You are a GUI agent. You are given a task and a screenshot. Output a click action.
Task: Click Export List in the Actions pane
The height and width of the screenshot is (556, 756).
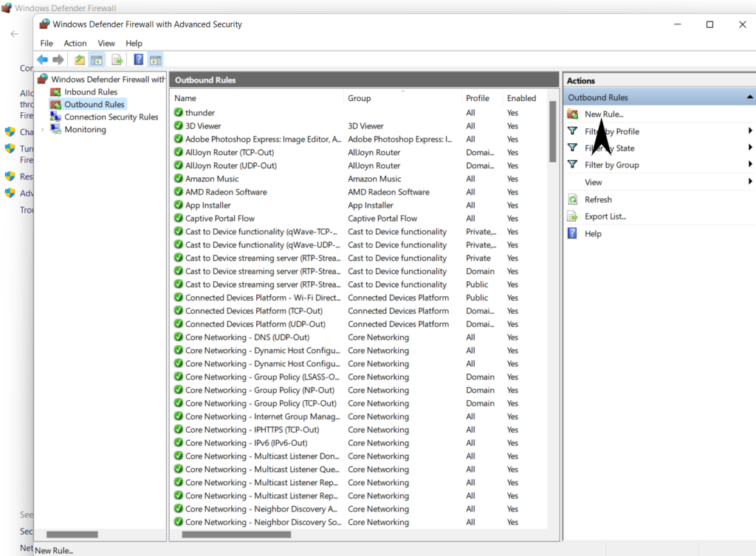(x=605, y=216)
